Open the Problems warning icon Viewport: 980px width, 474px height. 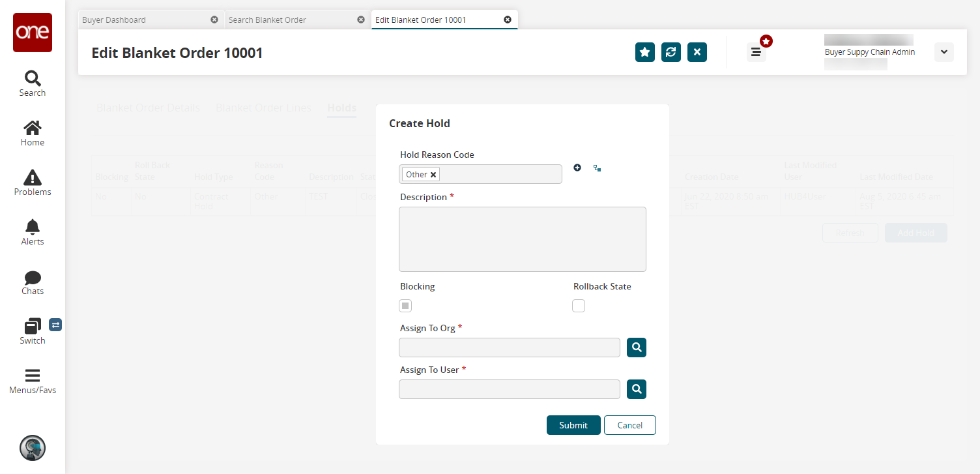point(32,182)
